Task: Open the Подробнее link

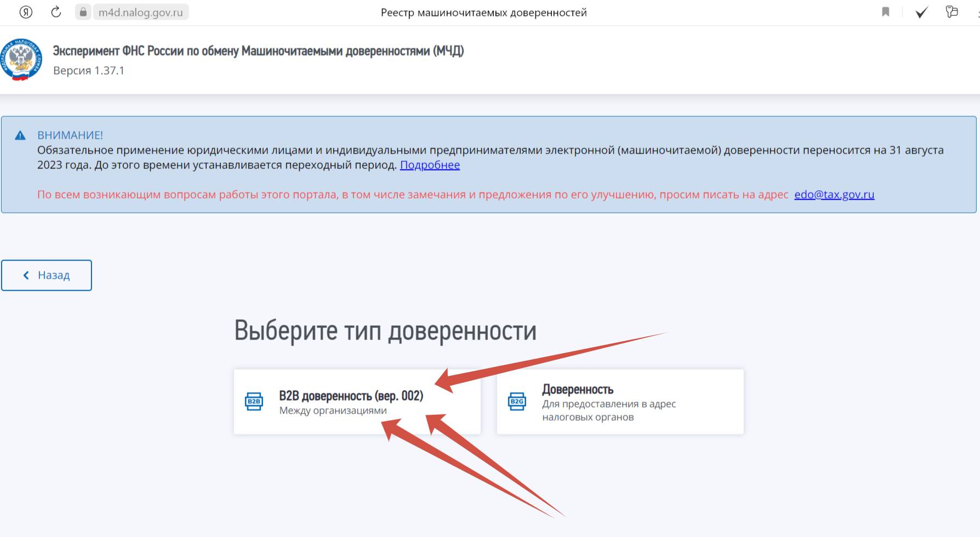Action: [430, 165]
